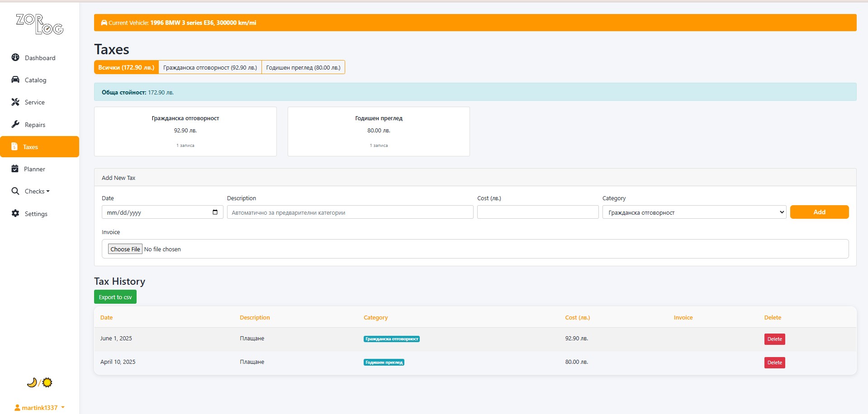The image size is (868, 414).
Task: Open the Category select dropdown
Action: (694, 212)
